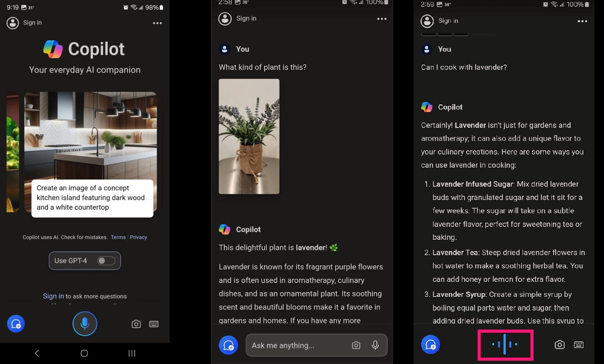Tap 'Your everyday AI companion' tagline
604x364 pixels.
(85, 70)
